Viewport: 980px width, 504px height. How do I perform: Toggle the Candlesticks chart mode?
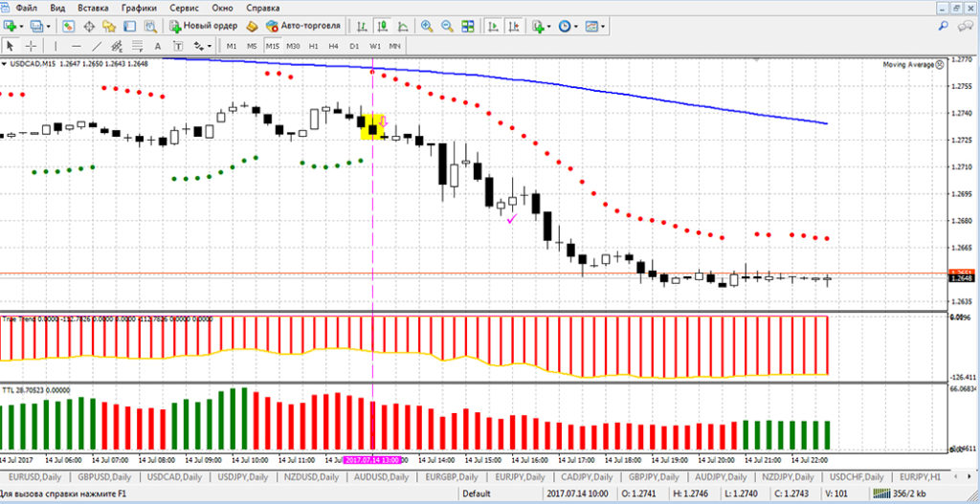(383, 26)
